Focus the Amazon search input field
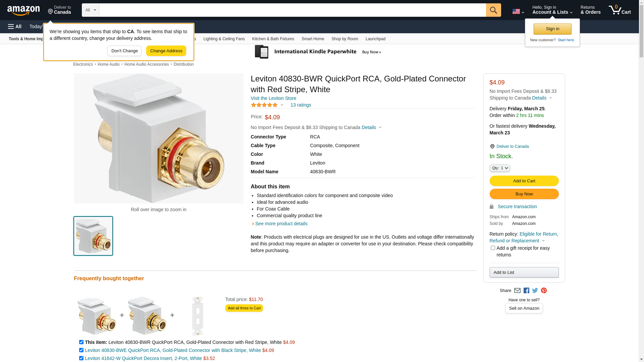 [292, 10]
